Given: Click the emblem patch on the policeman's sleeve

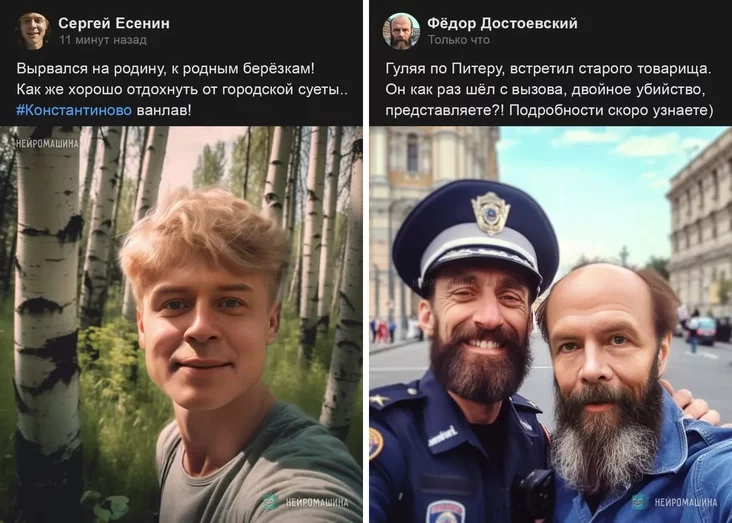Looking at the screenshot, I should point(375,443).
